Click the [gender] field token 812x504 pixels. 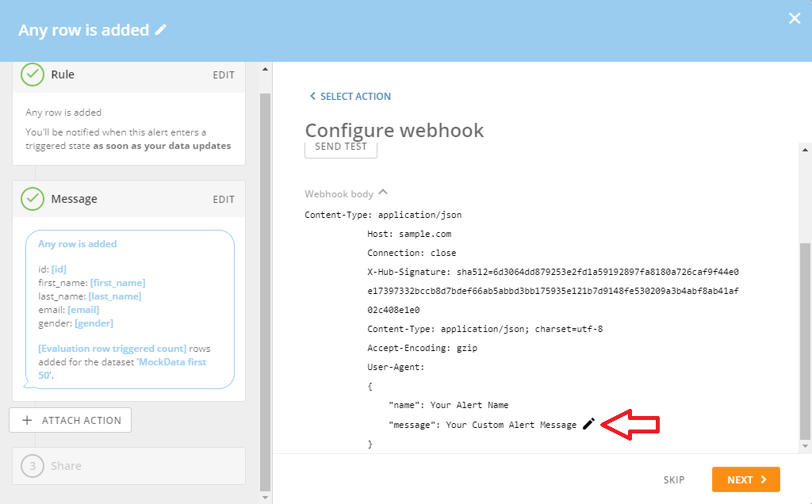click(x=94, y=323)
